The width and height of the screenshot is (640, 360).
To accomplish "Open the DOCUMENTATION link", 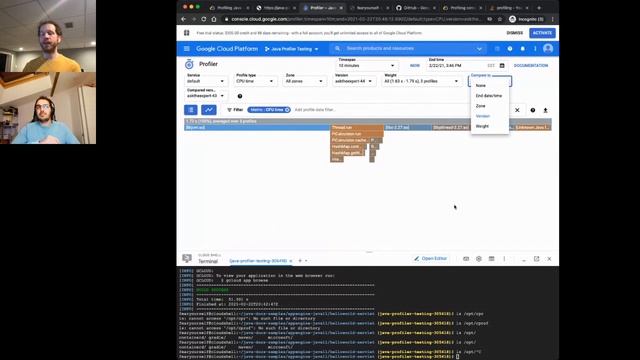I will pyautogui.click(x=531, y=66).
